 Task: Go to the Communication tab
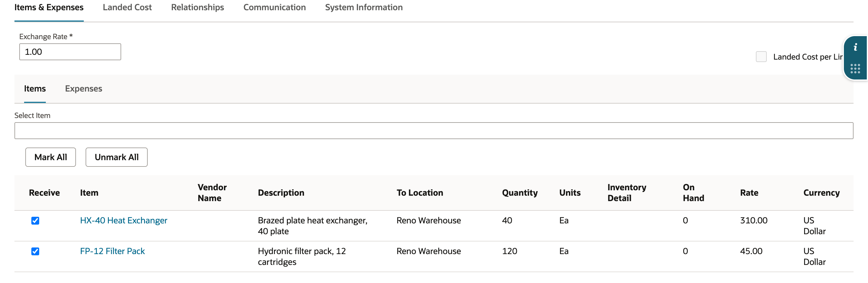(x=275, y=8)
